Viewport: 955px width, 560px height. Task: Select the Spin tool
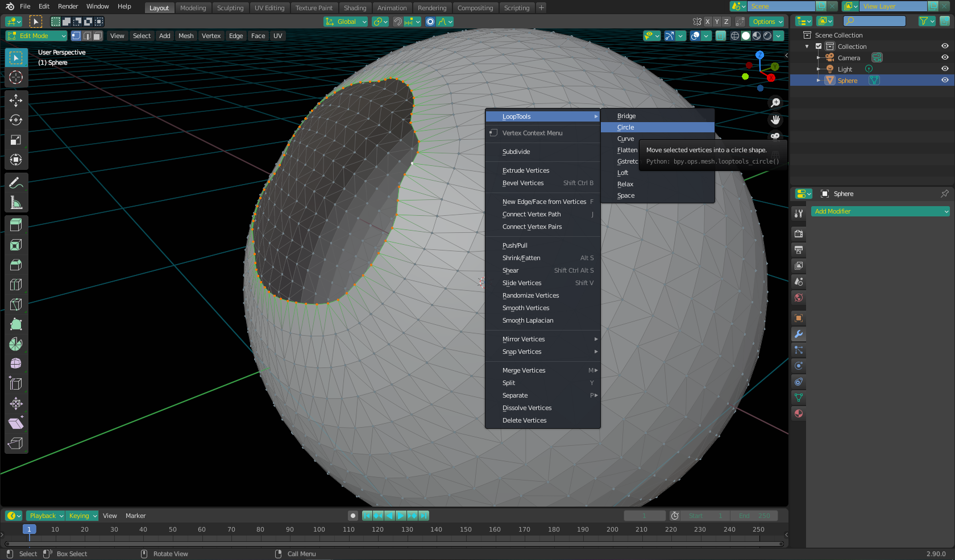[x=16, y=344]
